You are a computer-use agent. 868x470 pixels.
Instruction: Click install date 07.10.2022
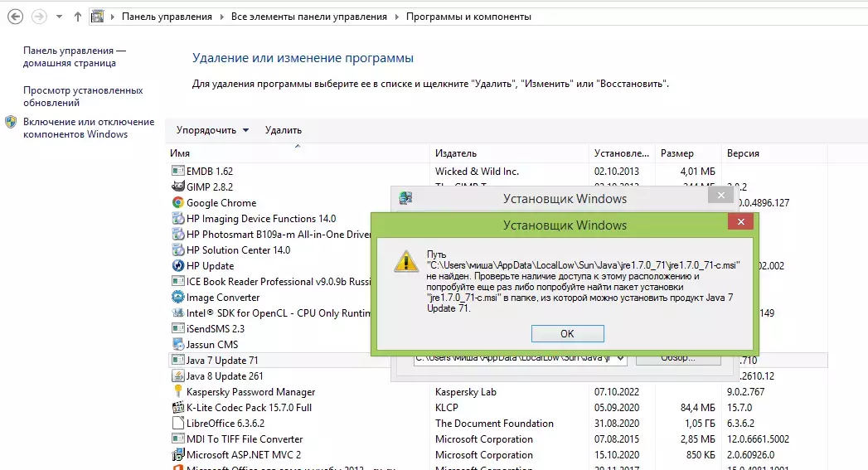click(617, 392)
